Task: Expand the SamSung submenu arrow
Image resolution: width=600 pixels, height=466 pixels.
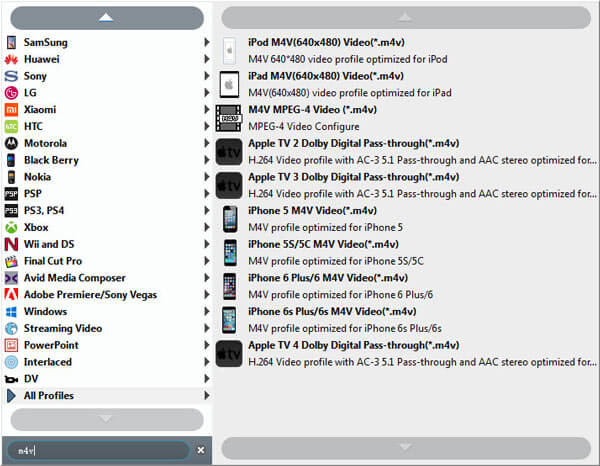Action: click(207, 42)
